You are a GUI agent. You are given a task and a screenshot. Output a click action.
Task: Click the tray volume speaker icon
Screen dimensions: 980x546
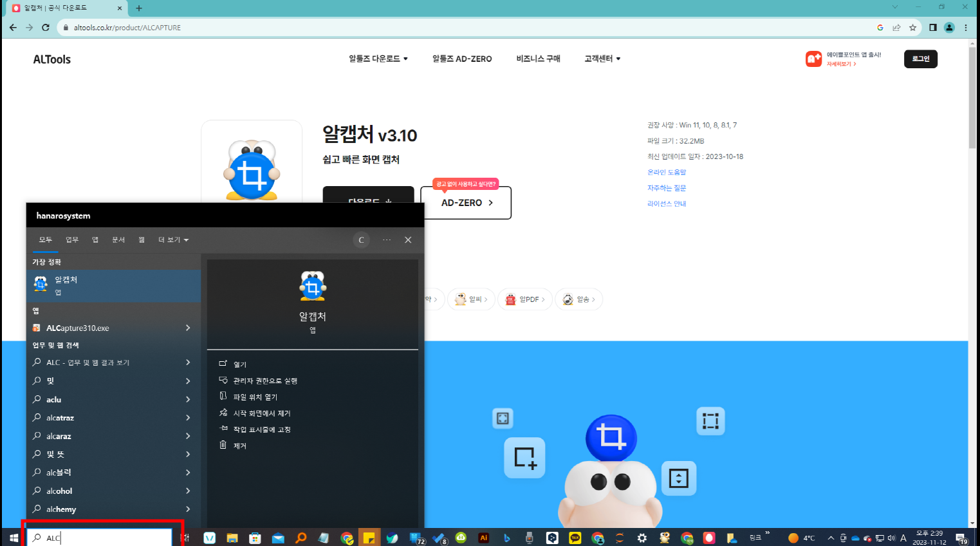click(x=891, y=538)
